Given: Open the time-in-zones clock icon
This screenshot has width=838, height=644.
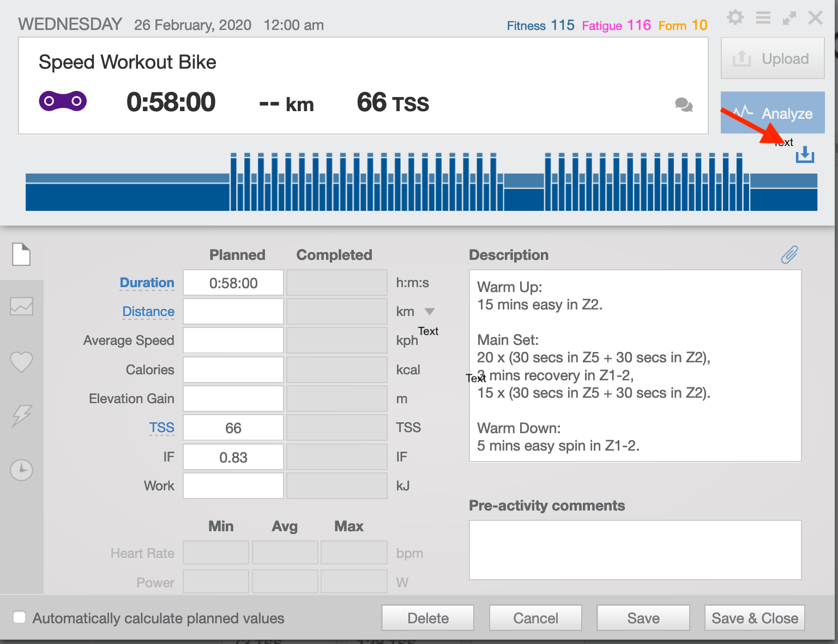Looking at the screenshot, I should [x=21, y=470].
